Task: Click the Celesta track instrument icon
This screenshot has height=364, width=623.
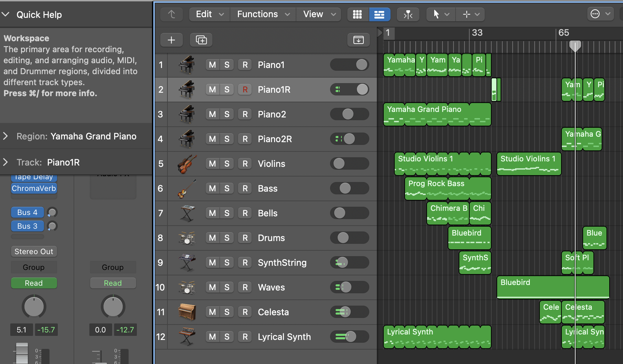Action: (187, 312)
